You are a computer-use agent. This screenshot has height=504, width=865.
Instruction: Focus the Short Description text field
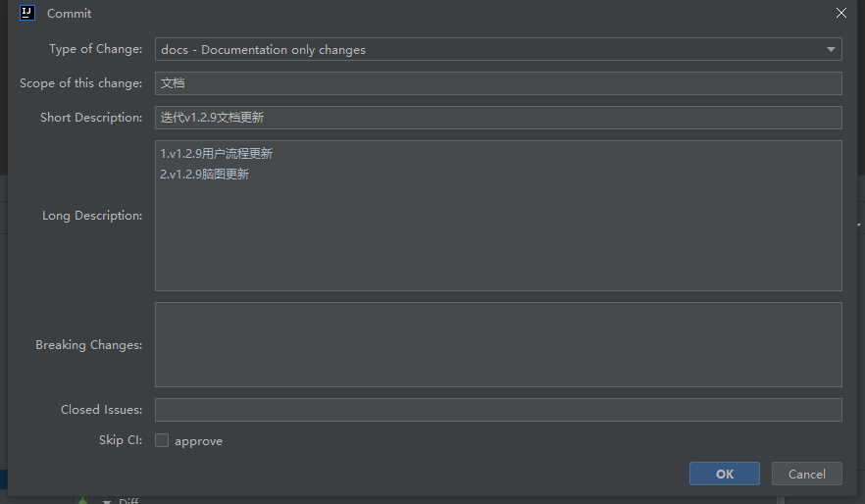click(x=498, y=118)
